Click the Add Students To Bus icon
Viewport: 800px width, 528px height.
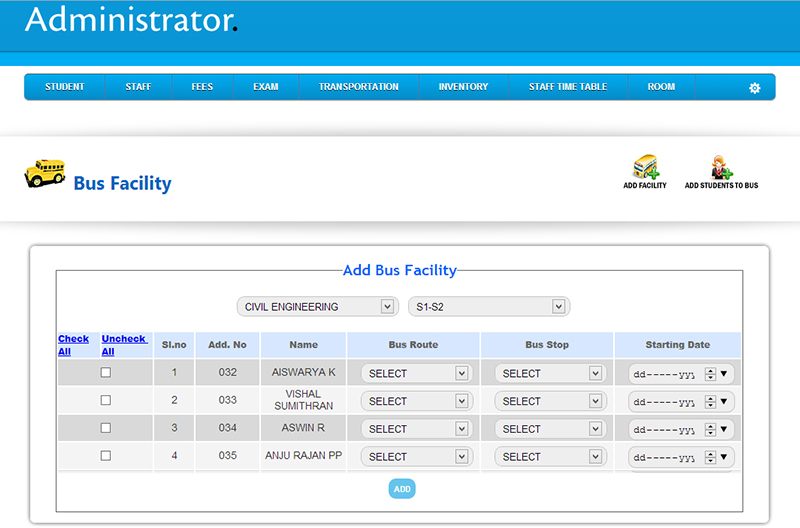click(720, 168)
